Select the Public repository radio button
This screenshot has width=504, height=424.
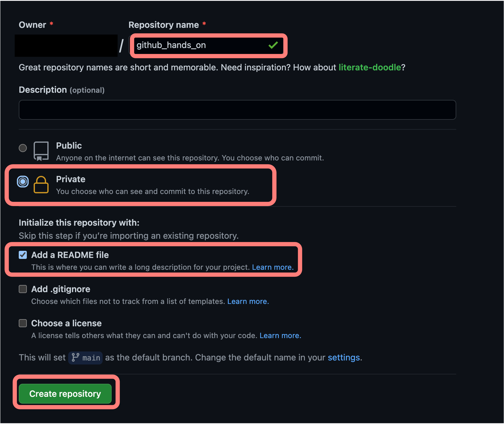tap(23, 148)
